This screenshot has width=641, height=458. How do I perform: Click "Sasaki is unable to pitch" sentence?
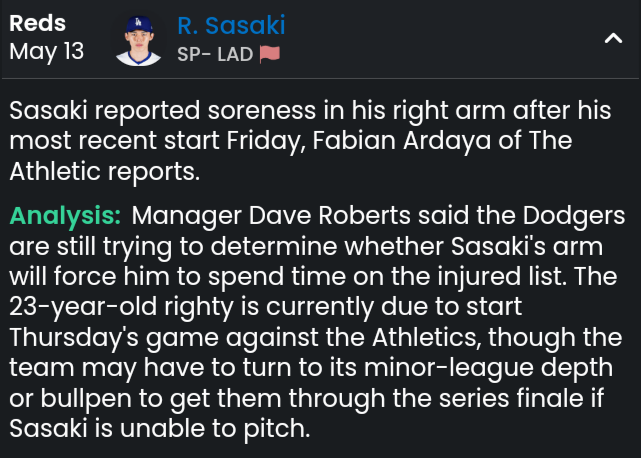pyautogui.click(x=158, y=429)
